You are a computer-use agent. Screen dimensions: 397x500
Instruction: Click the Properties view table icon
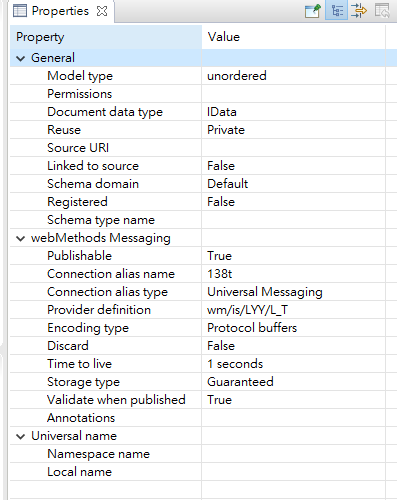(x=19, y=11)
